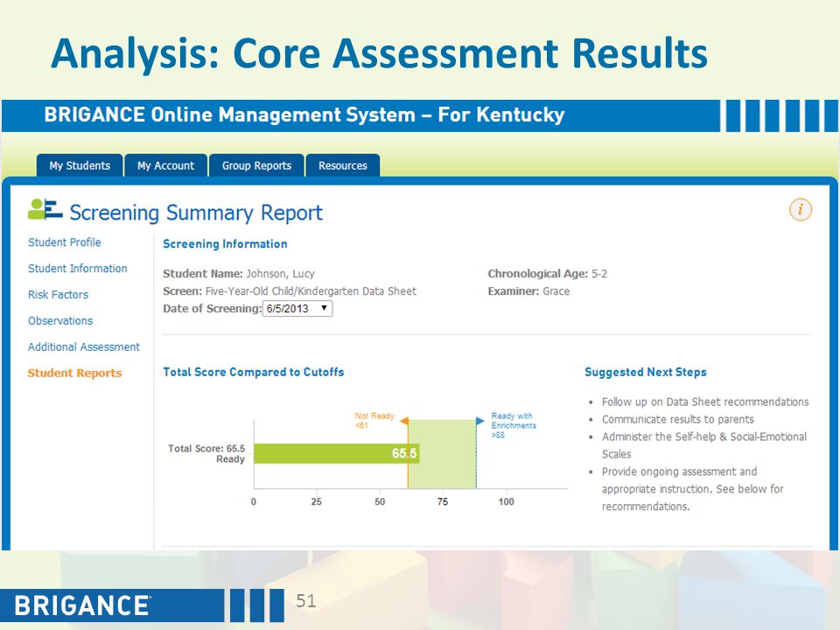Go to the Resources tab

click(343, 165)
